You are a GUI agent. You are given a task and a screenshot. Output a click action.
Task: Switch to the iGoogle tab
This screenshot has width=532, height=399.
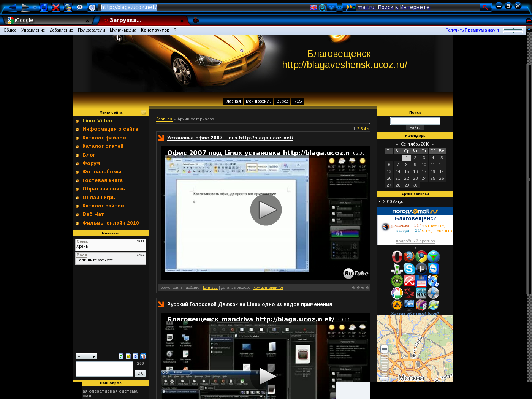pos(48,21)
